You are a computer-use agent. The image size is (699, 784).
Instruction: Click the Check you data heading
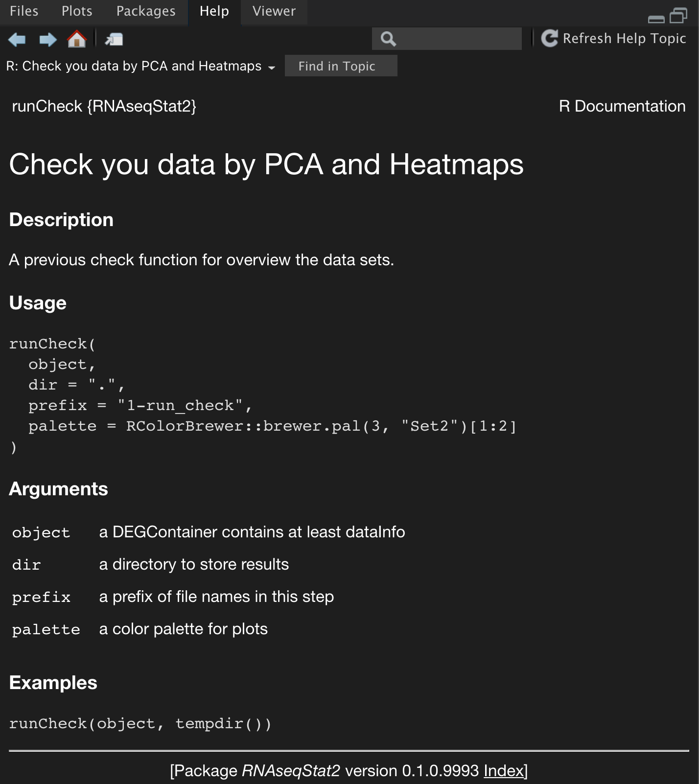266,164
